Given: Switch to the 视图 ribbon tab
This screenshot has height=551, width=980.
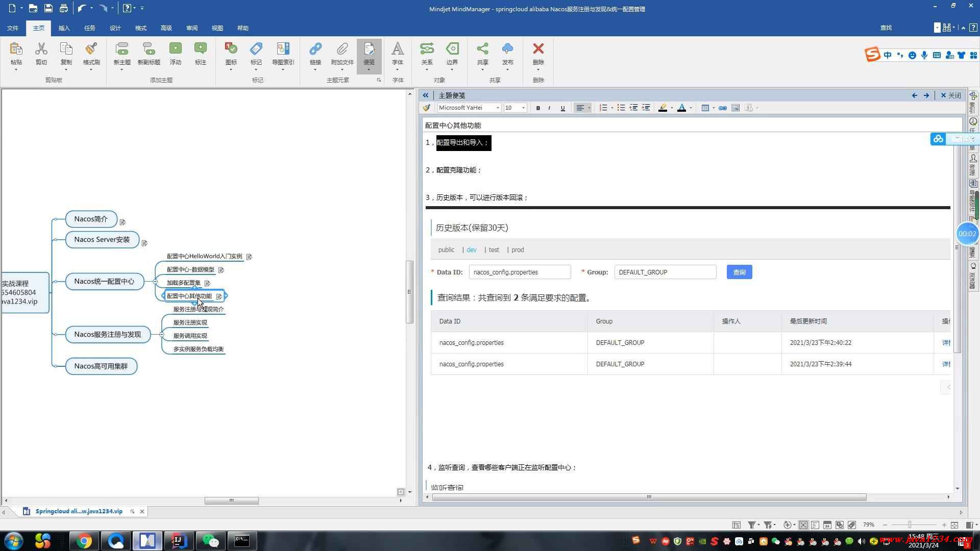Looking at the screenshot, I should (x=217, y=28).
